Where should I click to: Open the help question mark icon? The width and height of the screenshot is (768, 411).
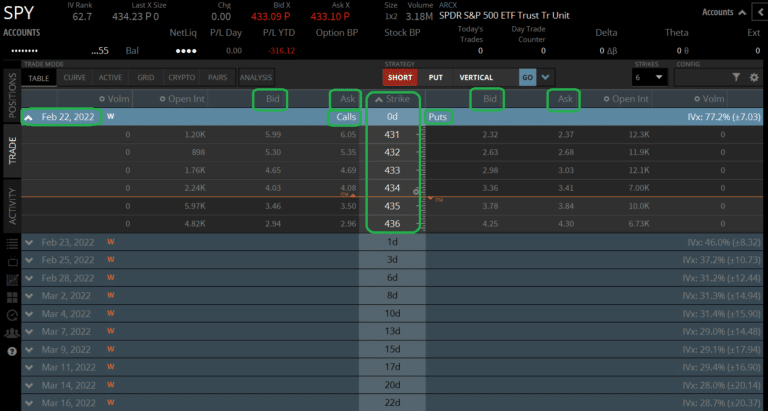pos(11,352)
